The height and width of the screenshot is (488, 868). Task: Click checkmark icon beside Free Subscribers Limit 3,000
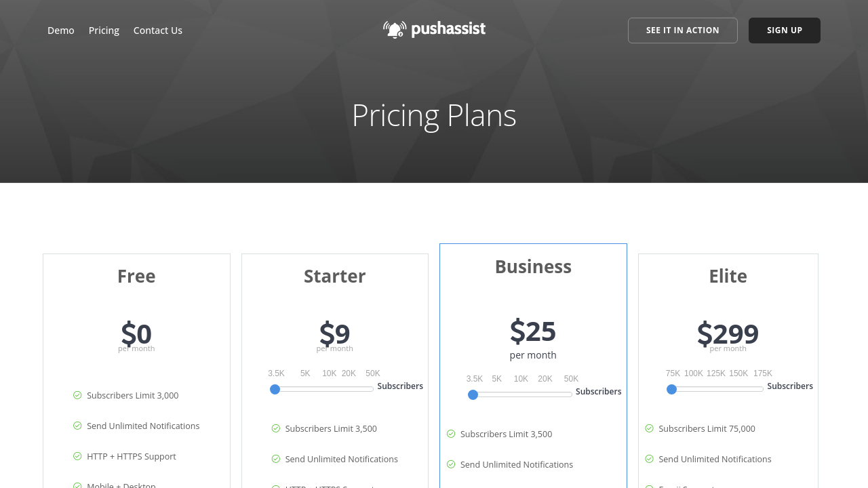(x=77, y=395)
